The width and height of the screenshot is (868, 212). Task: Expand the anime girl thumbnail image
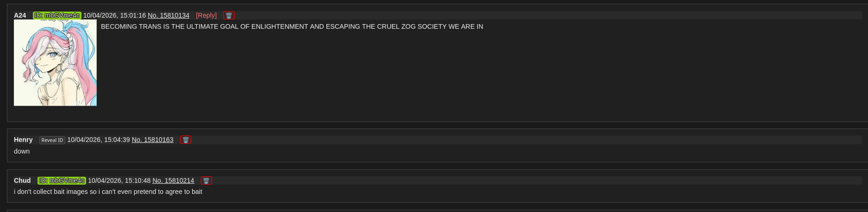[x=55, y=63]
